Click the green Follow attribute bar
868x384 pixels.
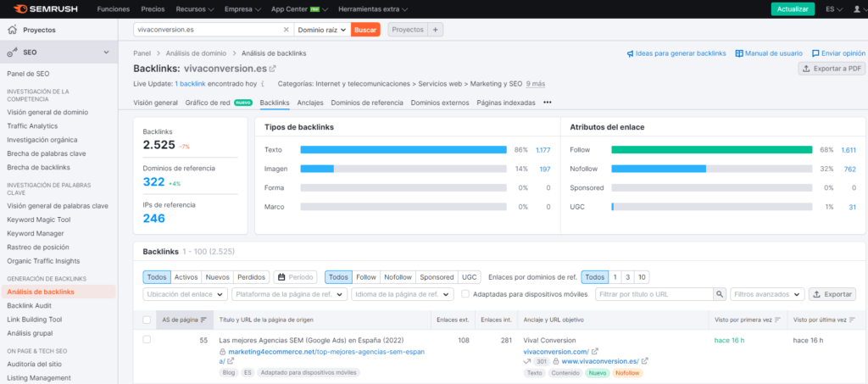coord(711,150)
